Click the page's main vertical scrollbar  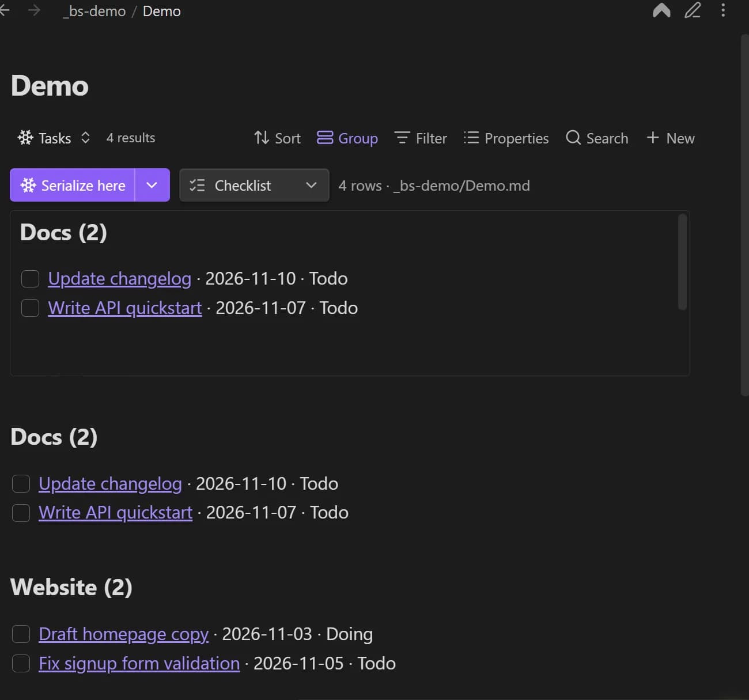744,216
